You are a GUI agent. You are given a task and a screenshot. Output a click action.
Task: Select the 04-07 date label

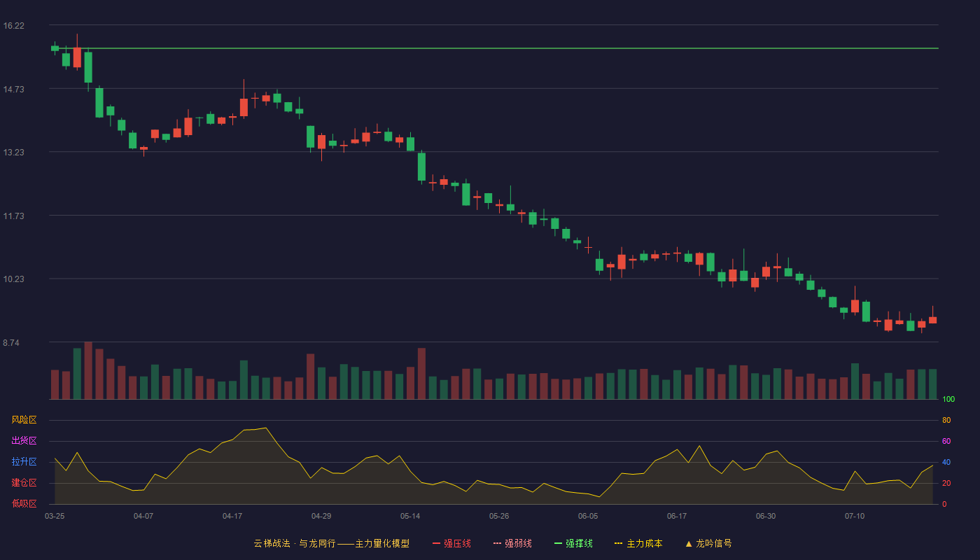(143, 516)
